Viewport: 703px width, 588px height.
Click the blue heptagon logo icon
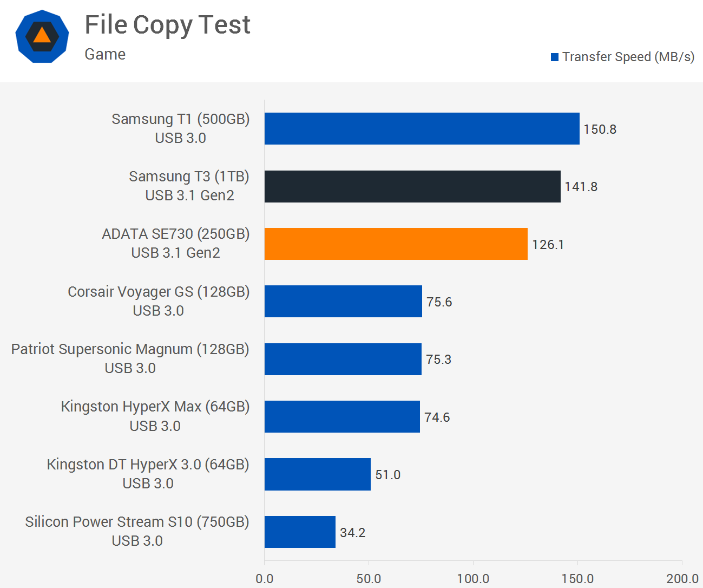point(42,37)
